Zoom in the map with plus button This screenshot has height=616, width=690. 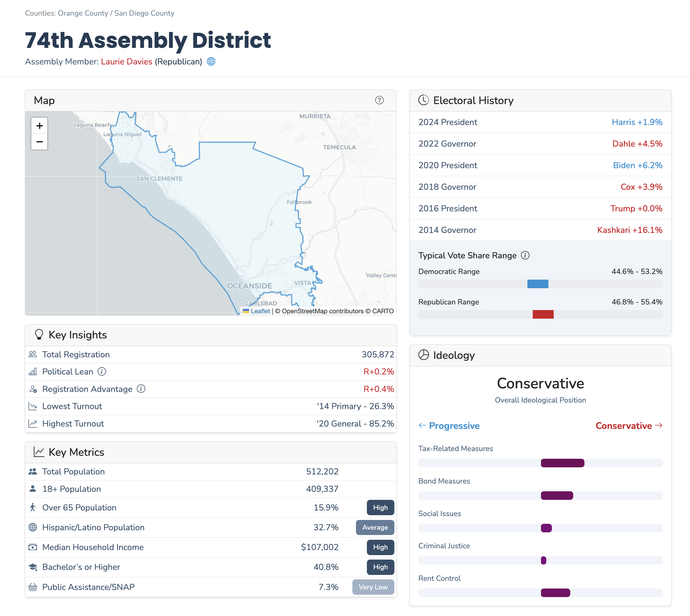click(x=39, y=126)
